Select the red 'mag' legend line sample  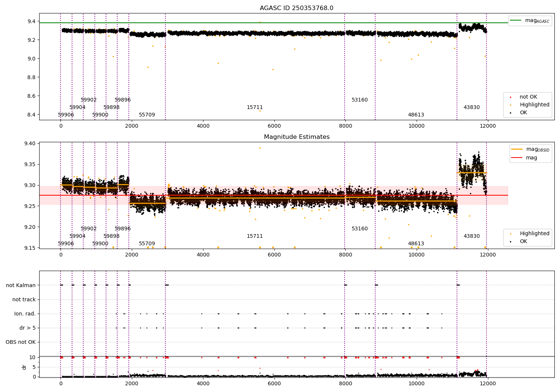pos(517,158)
